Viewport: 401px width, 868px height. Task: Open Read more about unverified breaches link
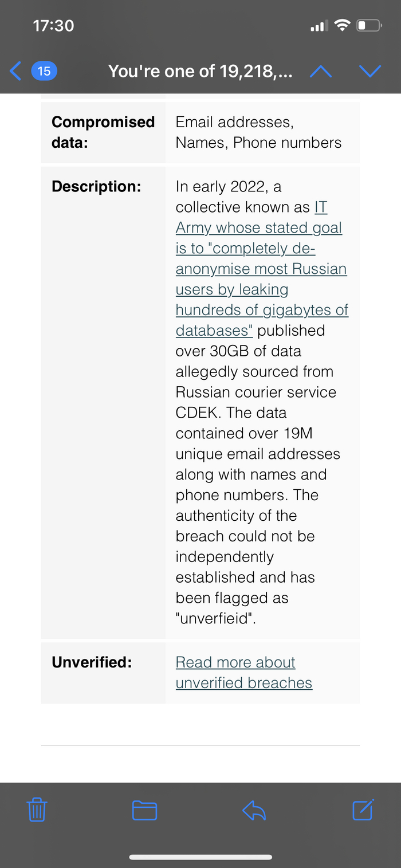(243, 673)
